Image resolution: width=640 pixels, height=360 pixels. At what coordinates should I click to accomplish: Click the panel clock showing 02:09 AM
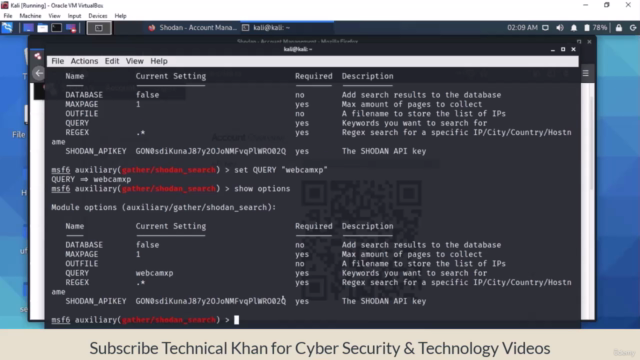click(x=522, y=28)
